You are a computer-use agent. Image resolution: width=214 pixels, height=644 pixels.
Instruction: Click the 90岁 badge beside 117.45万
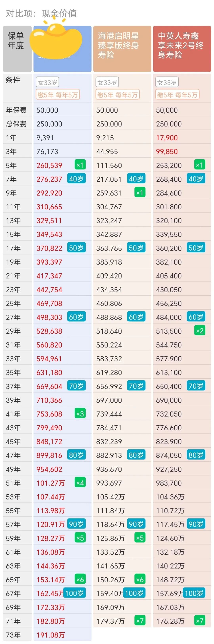[x=196, y=524]
